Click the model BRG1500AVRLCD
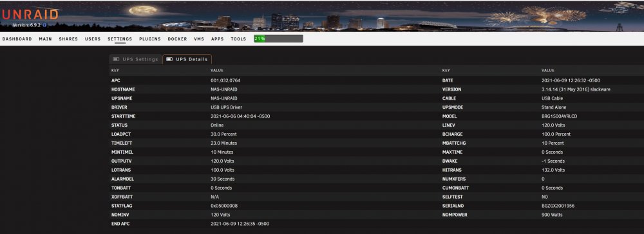This screenshot has height=234, width=644. [560, 116]
